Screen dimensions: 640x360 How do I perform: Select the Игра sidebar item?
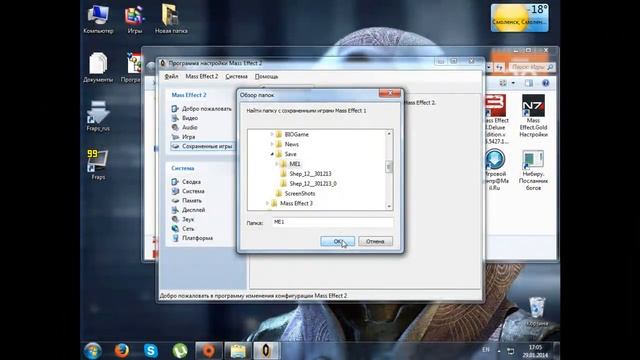183,137
